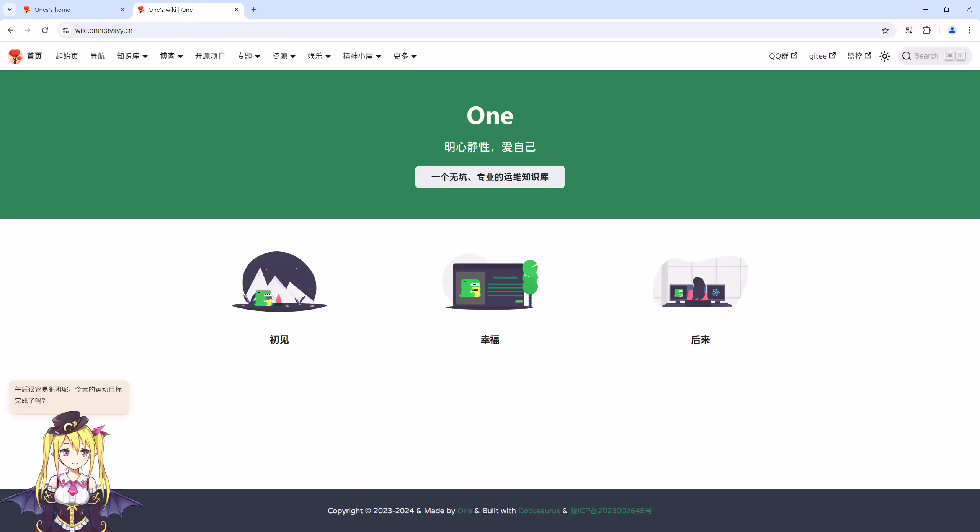This screenshot has height=532, width=980.
Task: View site information icon in address bar
Action: [65, 30]
